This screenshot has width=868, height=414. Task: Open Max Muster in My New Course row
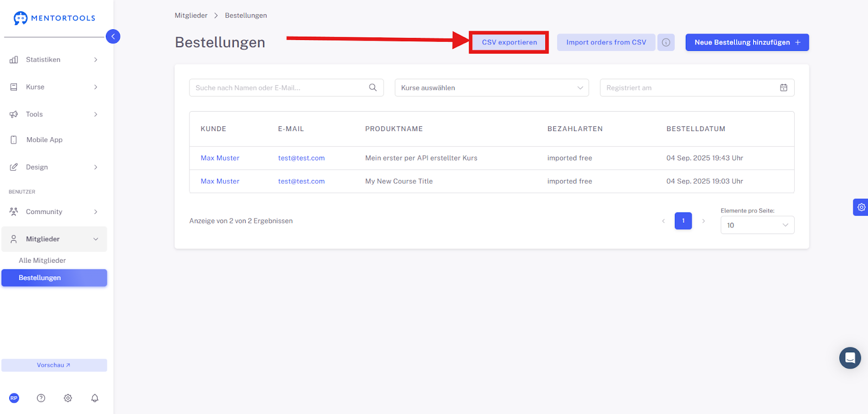(x=220, y=182)
